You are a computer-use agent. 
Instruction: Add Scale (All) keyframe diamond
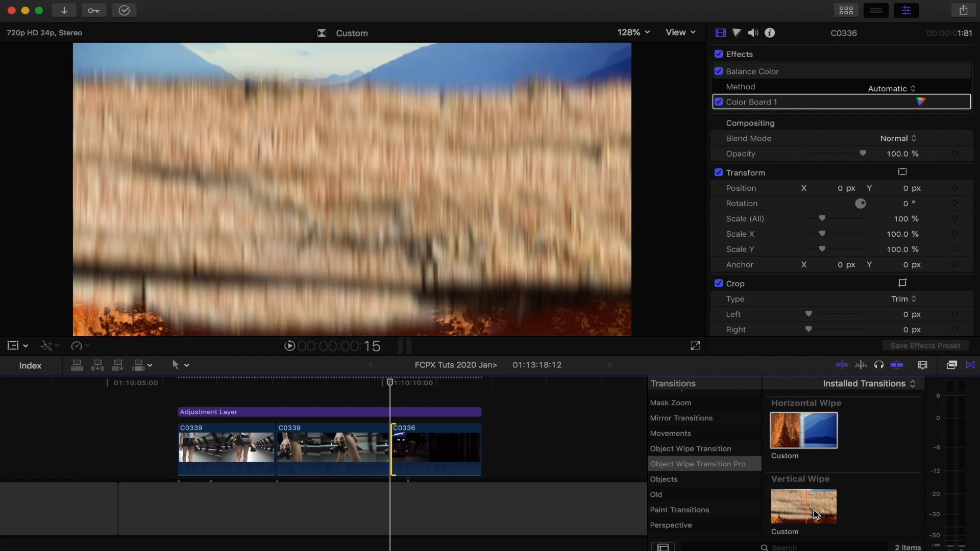click(x=954, y=218)
